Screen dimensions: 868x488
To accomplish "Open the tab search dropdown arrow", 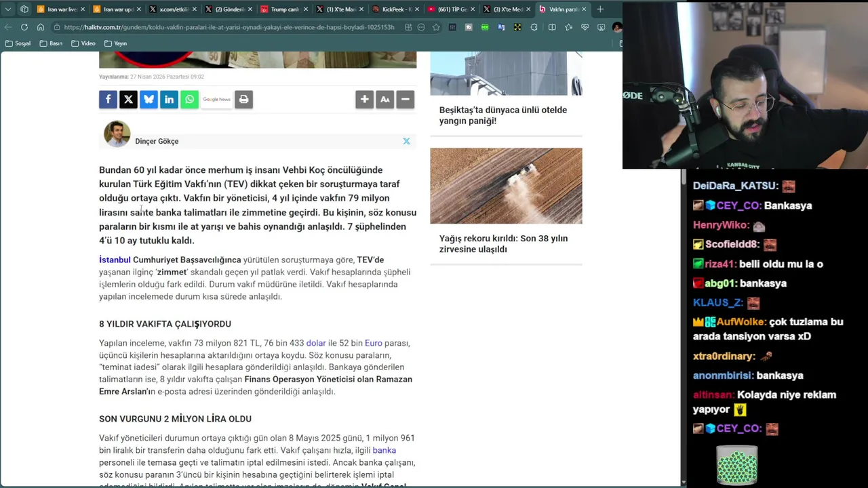I will [8, 9].
